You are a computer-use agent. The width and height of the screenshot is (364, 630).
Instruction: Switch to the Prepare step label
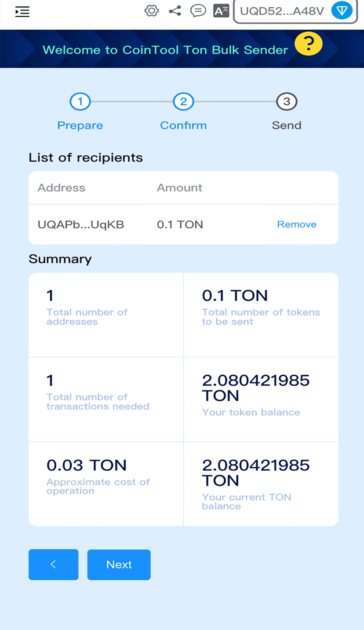[80, 125]
